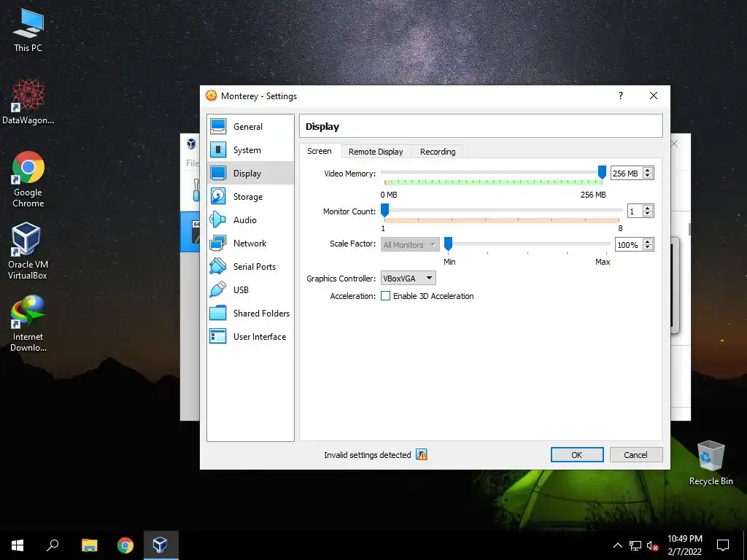Click the Video Memory slider handle

(x=602, y=172)
